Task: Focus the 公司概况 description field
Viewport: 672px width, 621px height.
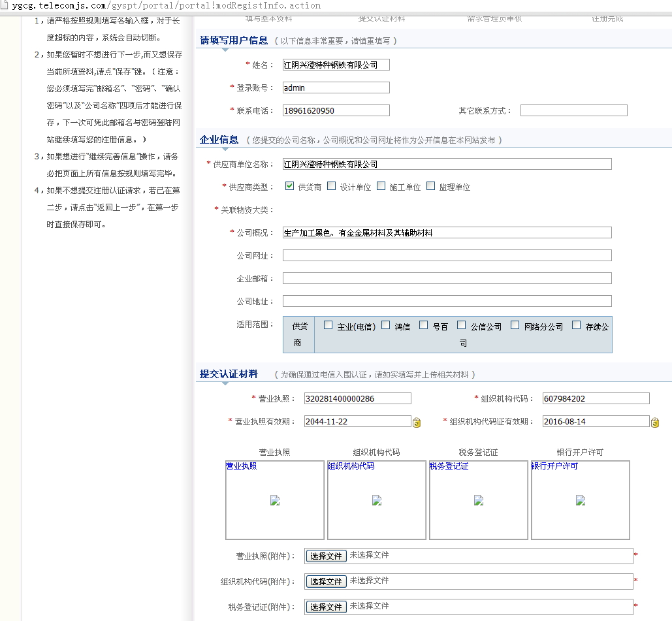Action: pos(447,232)
